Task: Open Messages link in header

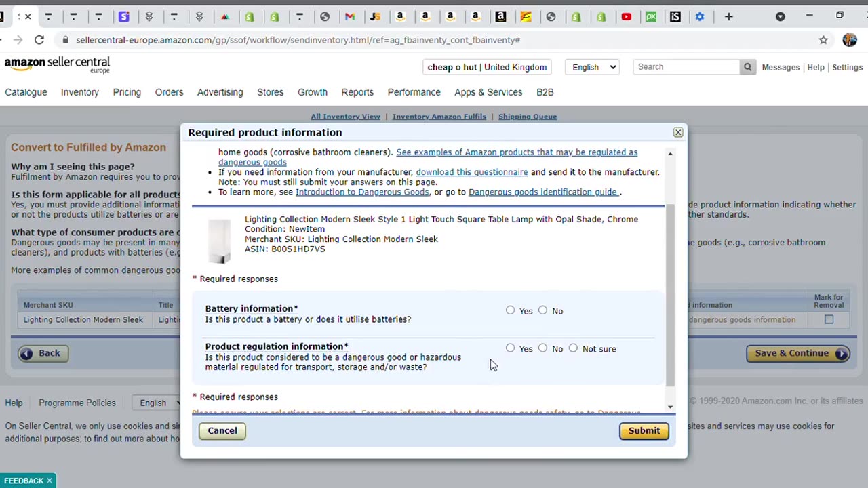Action: [x=781, y=67]
